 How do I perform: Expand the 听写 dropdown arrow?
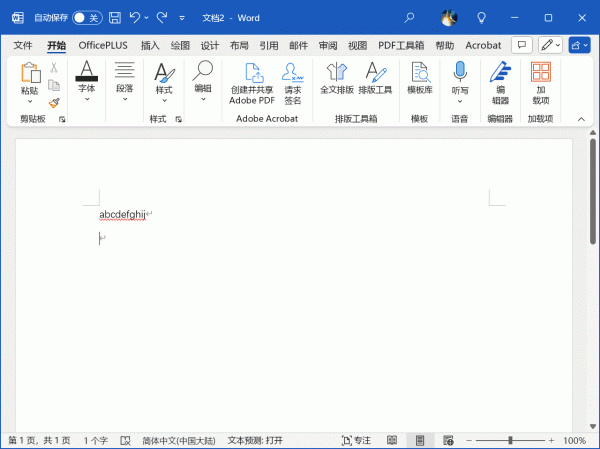(x=460, y=101)
